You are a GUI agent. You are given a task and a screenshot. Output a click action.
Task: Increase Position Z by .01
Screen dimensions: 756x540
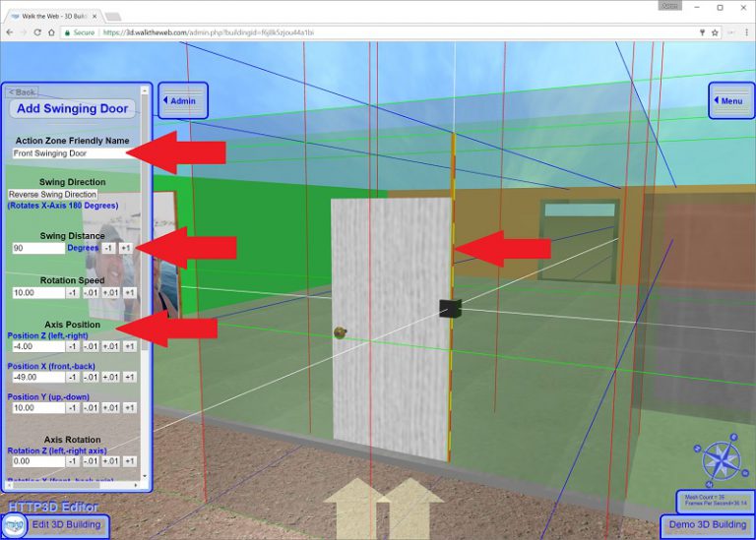pyautogui.click(x=110, y=346)
